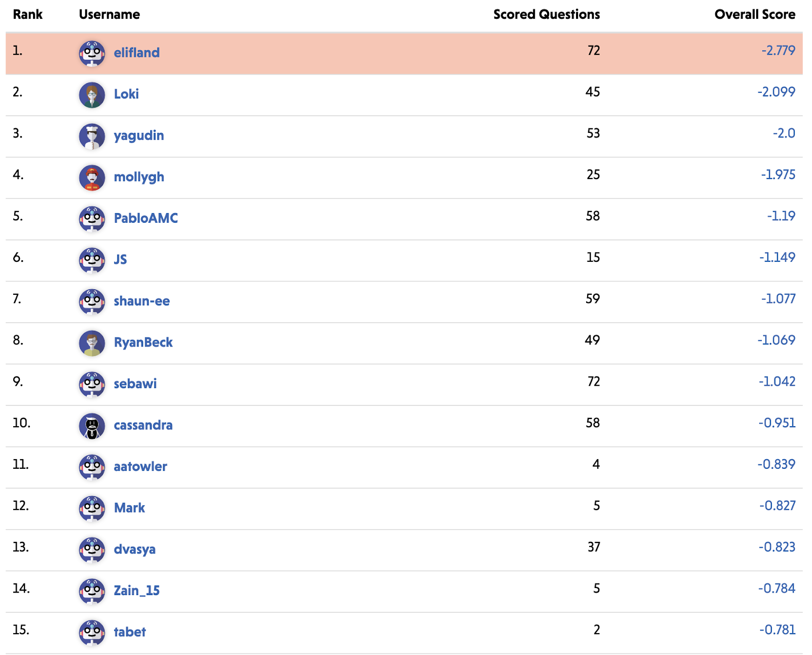Go to sebawi's profile
812x655 pixels.
[x=135, y=384]
